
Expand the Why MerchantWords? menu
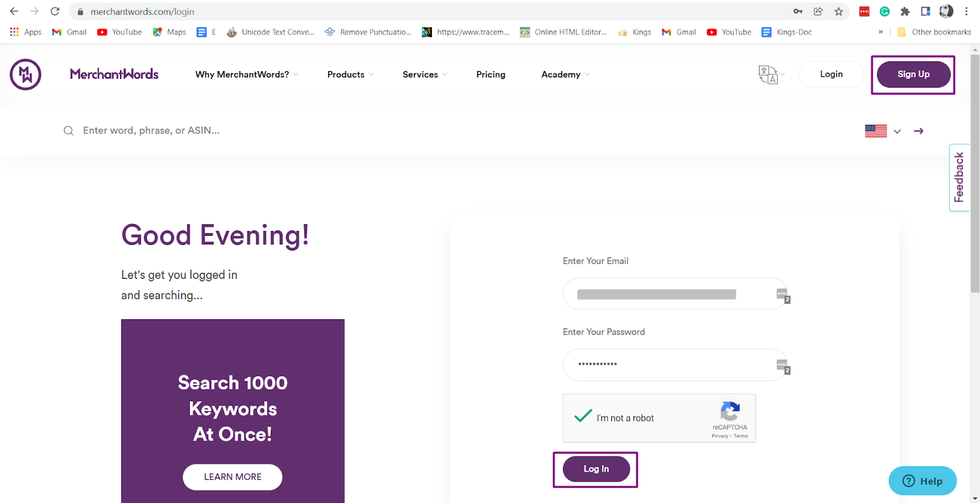pos(247,75)
